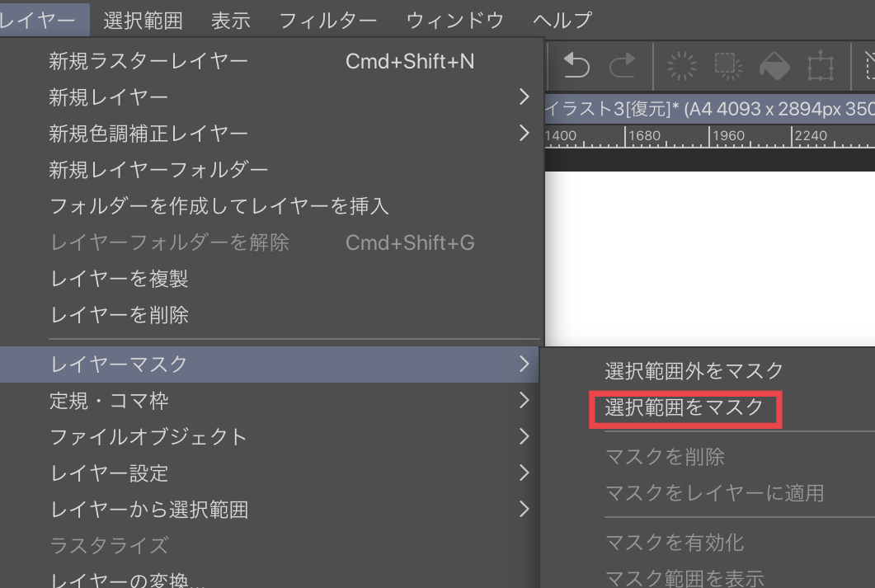Image resolution: width=875 pixels, height=588 pixels.
Task: Click the Undo arrow icon
Action: (576, 65)
